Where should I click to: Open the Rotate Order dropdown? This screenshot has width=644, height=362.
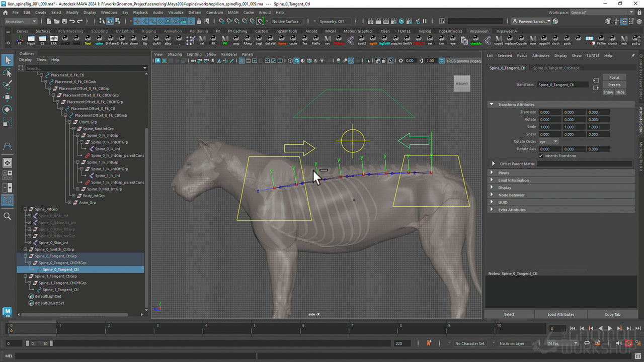coord(548,142)
